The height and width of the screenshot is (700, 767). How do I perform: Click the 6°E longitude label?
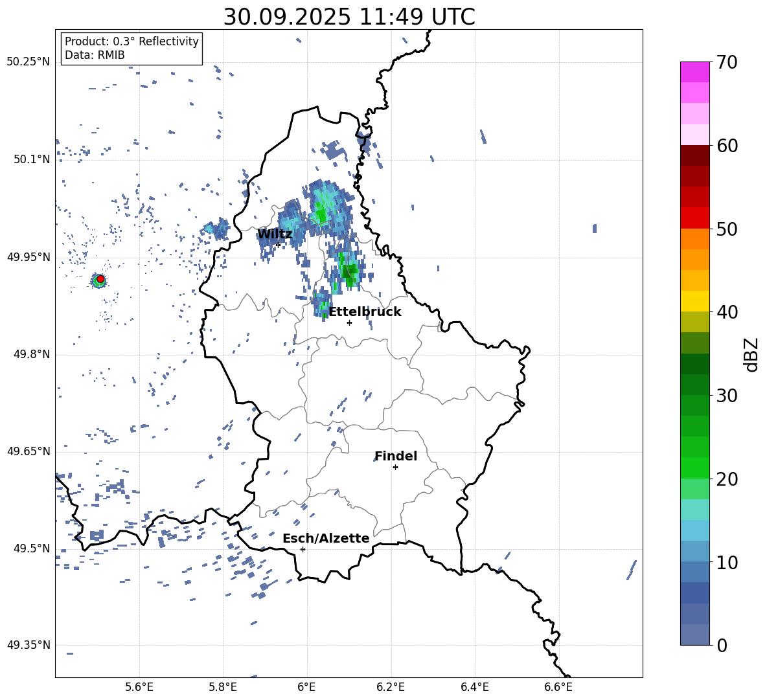(x=306, y=687)
